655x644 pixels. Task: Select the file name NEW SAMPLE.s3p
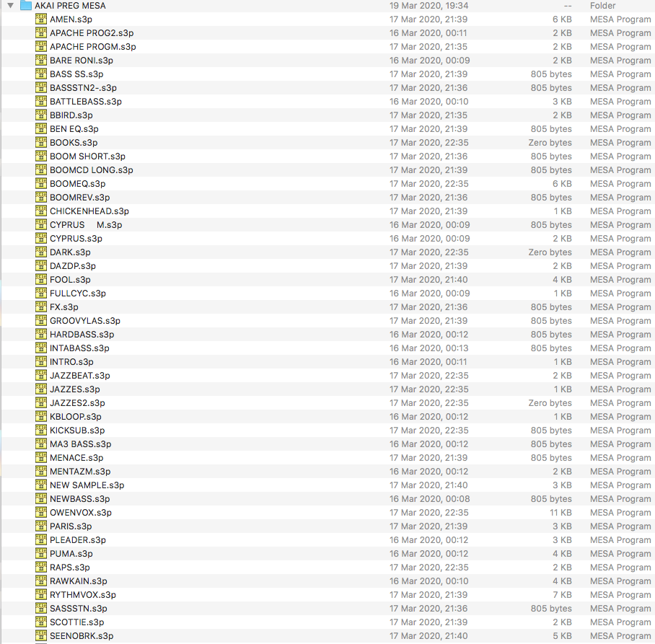pos(87,485)
